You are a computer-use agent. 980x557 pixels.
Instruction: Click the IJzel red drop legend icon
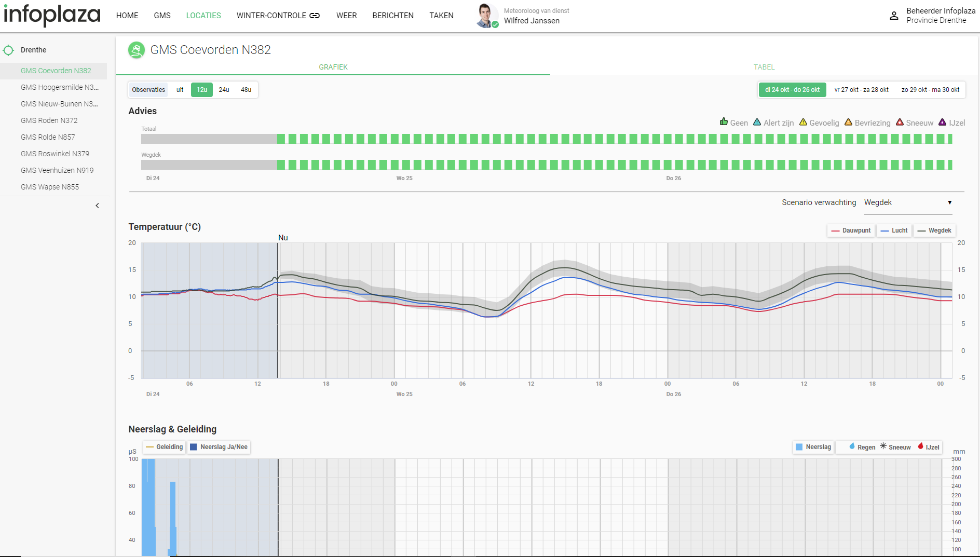click(920, 446)
